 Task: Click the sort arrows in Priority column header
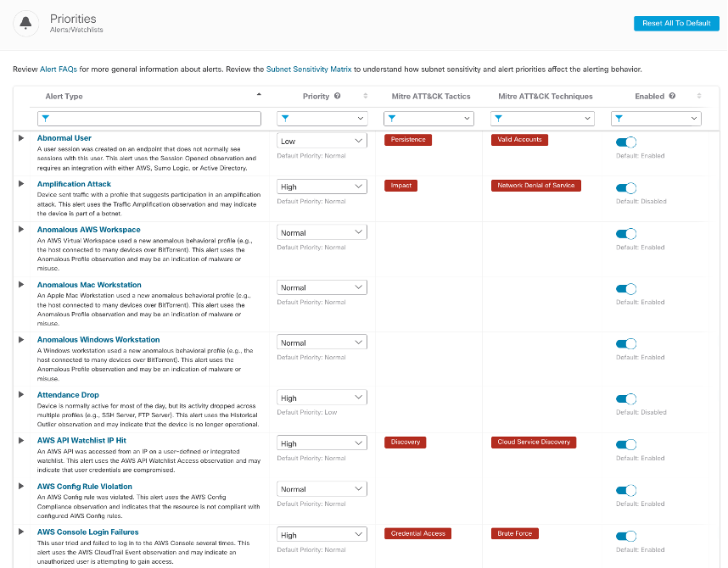click(366, 97)
